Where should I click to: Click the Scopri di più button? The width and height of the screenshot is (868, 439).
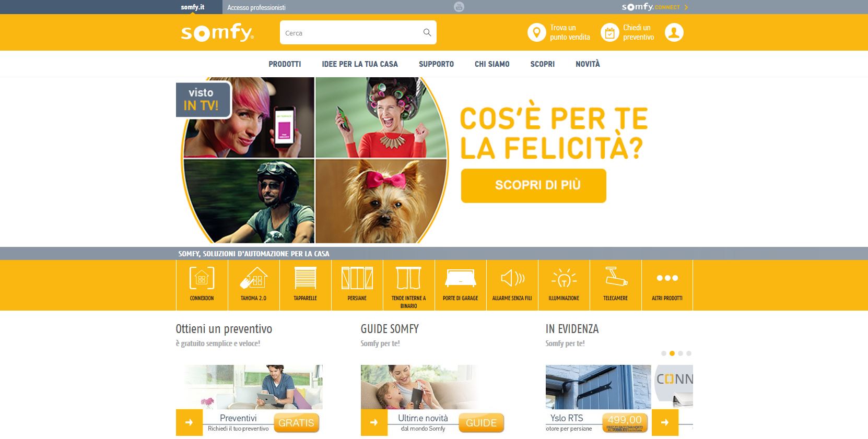point(533,185)
